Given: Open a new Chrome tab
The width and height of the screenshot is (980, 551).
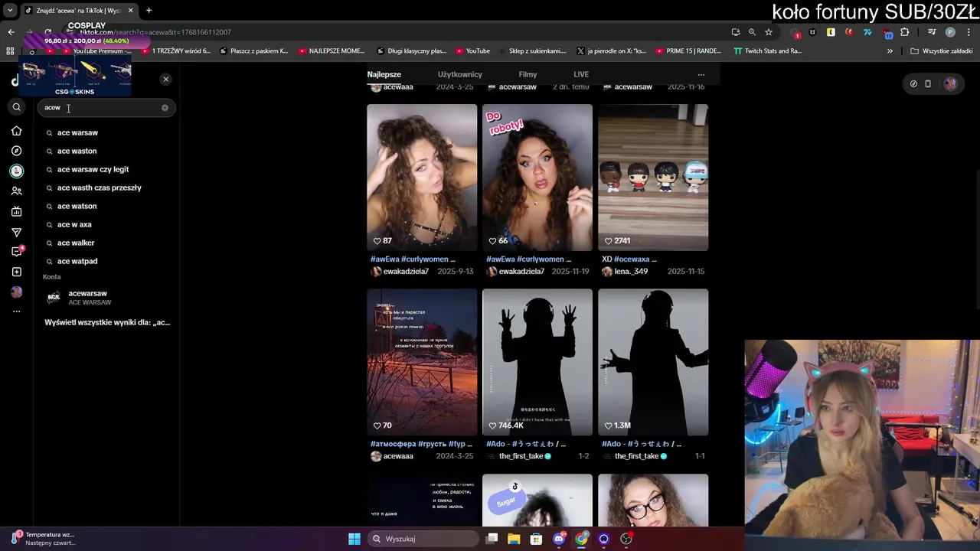Looking at the screenshot, I should [x=149, y=11].
